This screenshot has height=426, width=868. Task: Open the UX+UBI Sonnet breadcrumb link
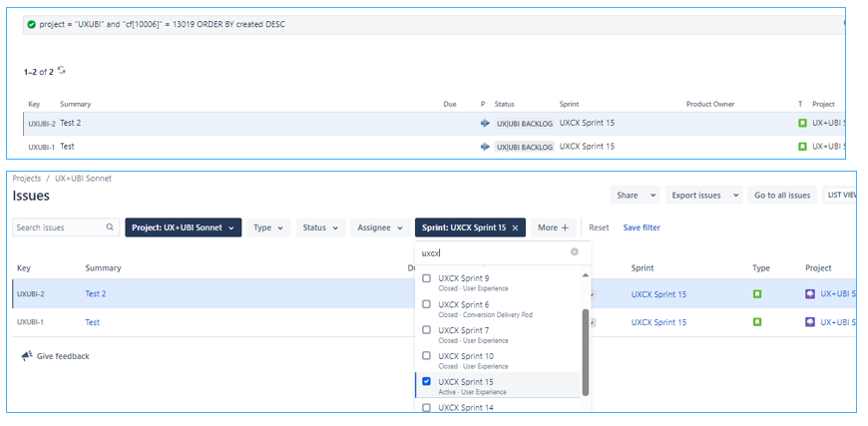pyautogui.click(x=83, y=179)
